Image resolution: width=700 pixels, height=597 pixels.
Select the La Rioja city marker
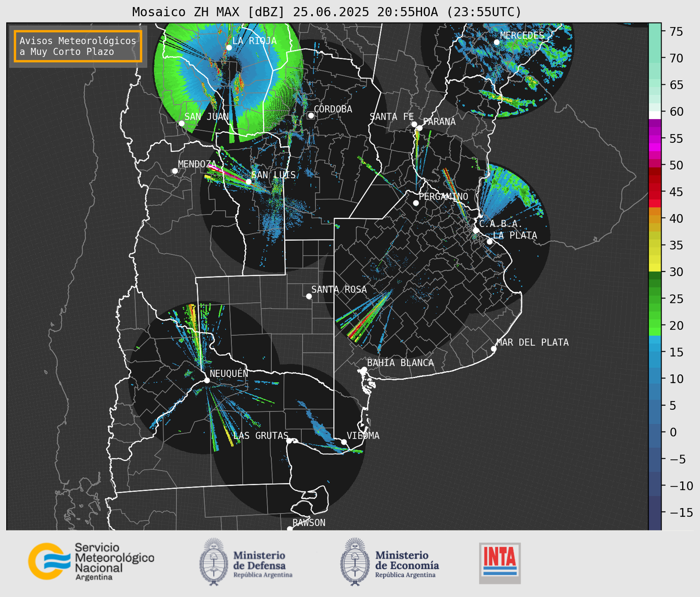coord(229,47)
